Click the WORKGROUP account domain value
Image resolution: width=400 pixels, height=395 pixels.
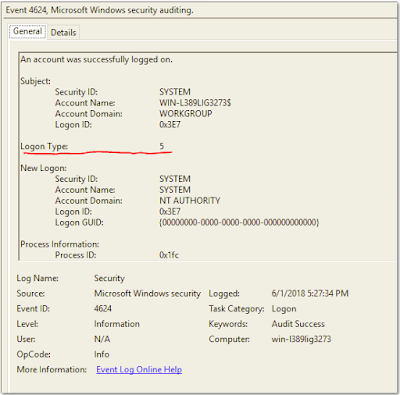click(186, 113)
